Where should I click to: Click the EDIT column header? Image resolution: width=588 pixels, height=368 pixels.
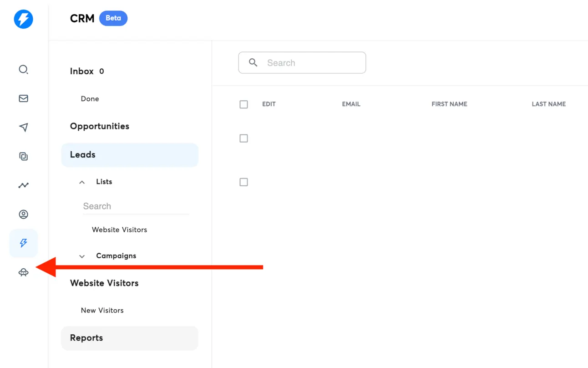tap(269, 104)
